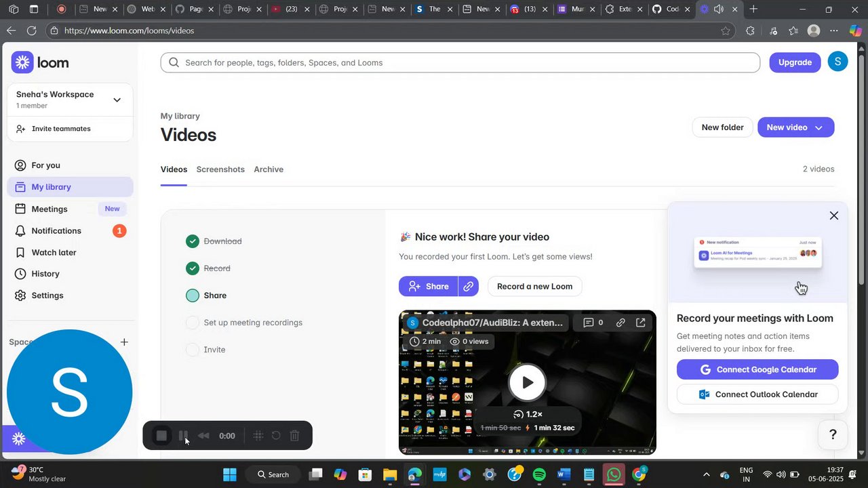This screenshot has height=488, width=868.
Task: Select the Invite checklist step
Action: [205, 350]
